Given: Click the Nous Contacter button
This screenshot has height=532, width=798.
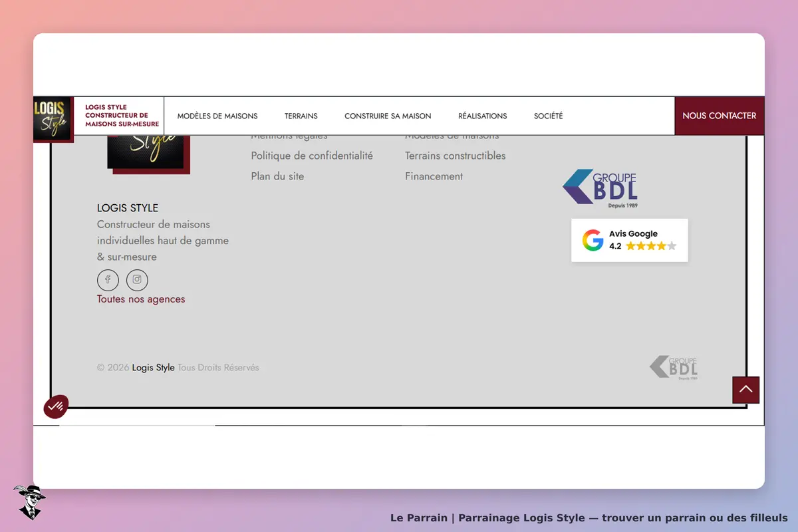Looking at the screenshot, I should (720, 116).
